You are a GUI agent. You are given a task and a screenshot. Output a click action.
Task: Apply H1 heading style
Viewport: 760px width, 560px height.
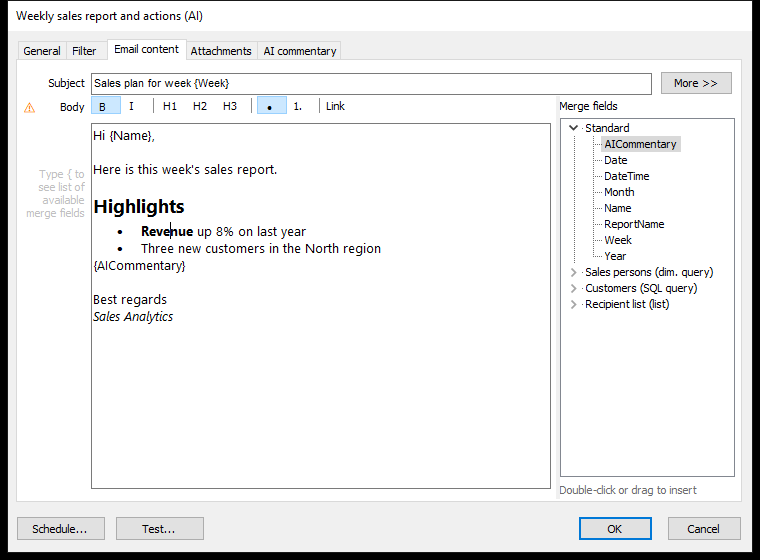click(170, 106)
